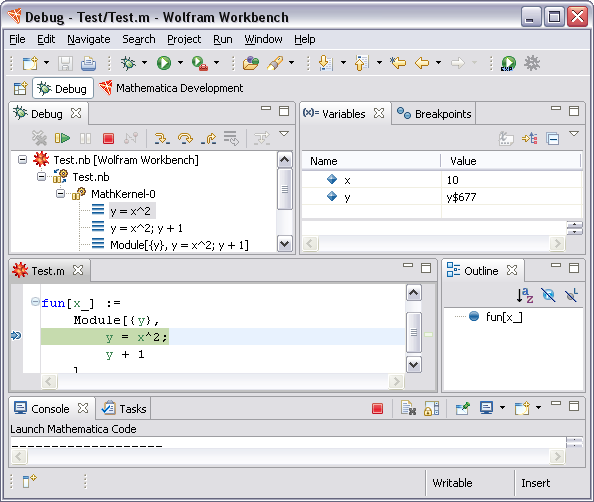Click the green EXP run icon
Screen dimensions: 594x502
(x=508, y=63)
